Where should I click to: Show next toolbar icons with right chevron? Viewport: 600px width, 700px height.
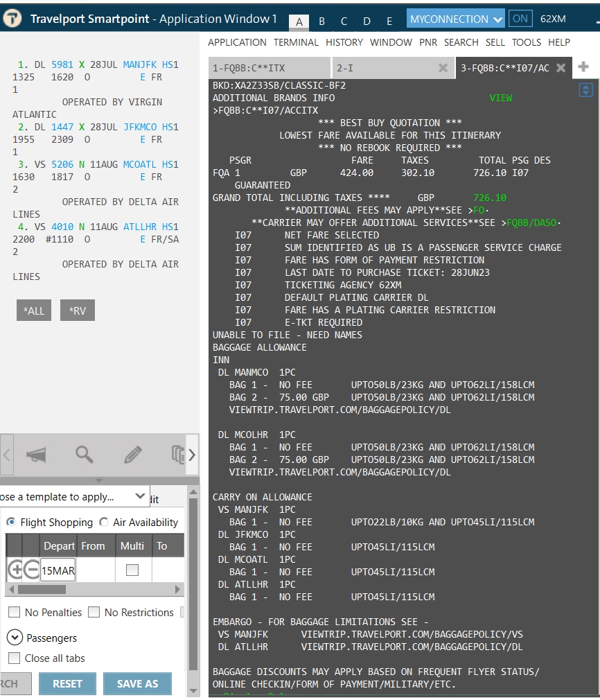[x=192, y=455]
